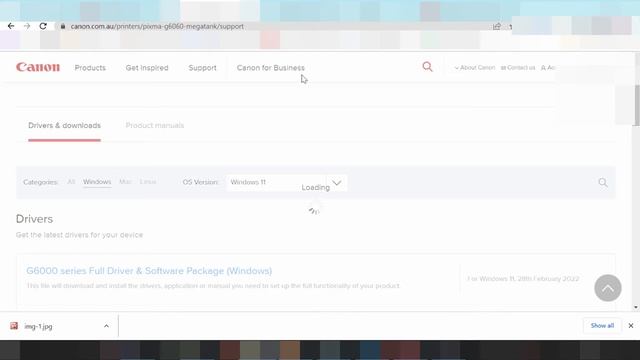Open the img-1.jpg download options chevron

click(106, 326)
